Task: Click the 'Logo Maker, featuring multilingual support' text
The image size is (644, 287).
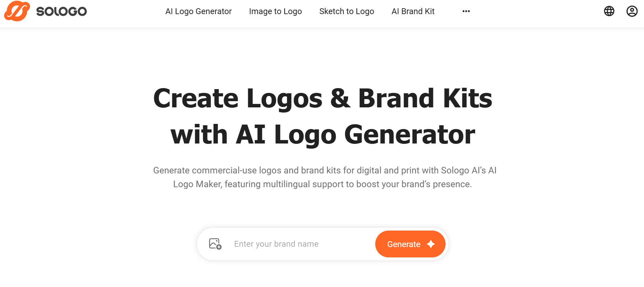Action: point(322,184)
